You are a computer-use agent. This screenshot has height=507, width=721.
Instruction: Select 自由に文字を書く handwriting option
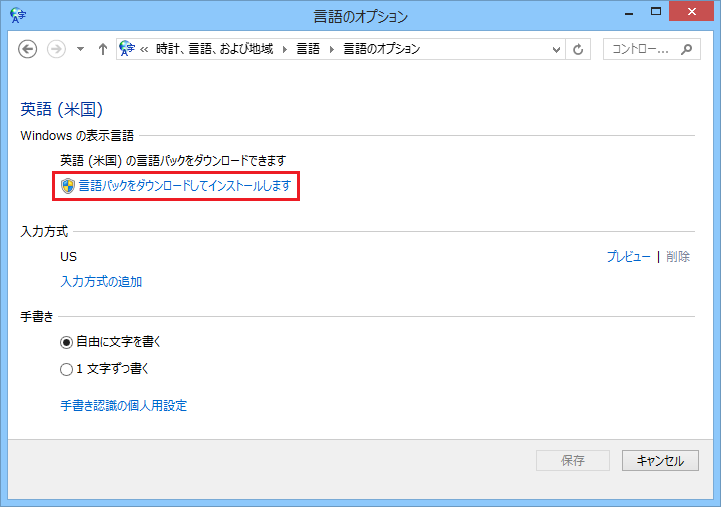pos(67,342)
